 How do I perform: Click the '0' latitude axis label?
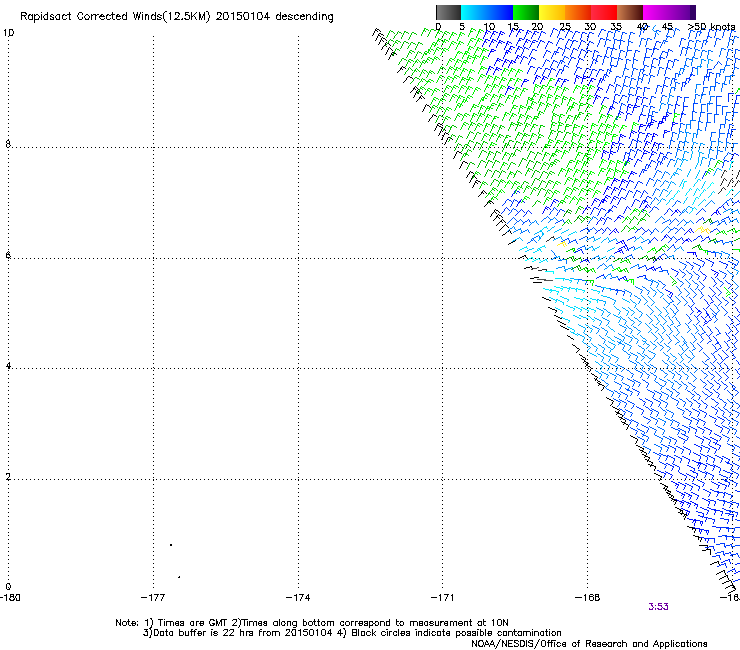click(8, 587)
